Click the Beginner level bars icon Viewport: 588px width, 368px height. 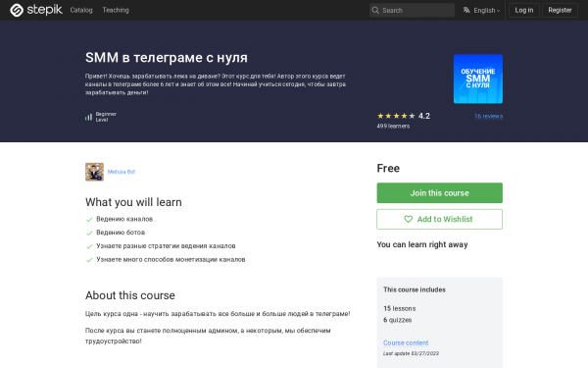click(x=88, y=117)
